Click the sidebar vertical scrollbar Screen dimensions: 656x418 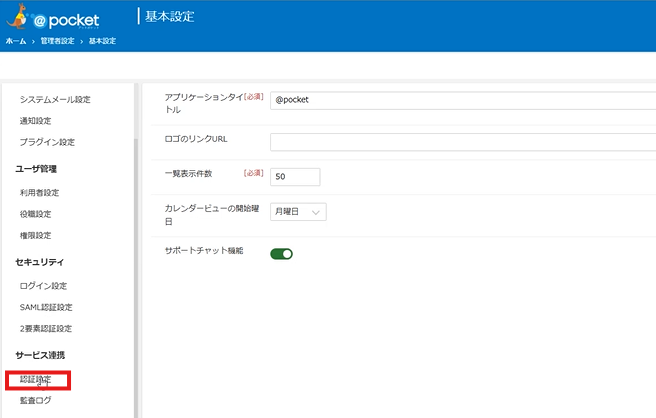click(136, 276)
